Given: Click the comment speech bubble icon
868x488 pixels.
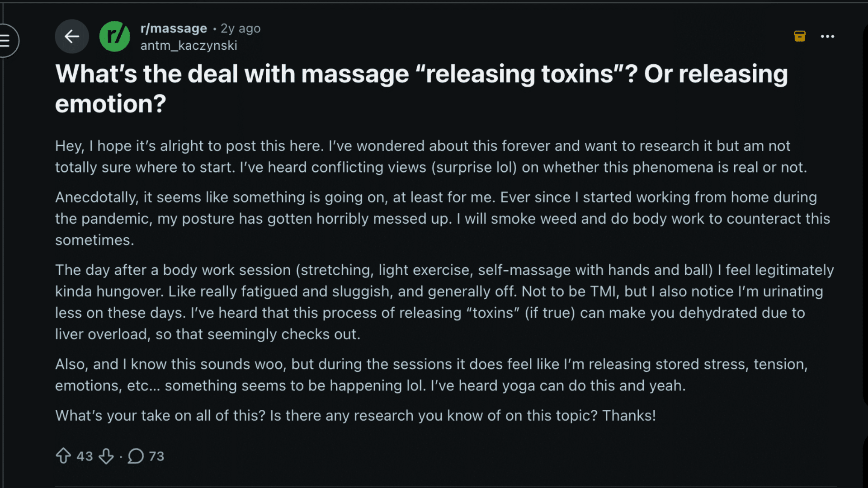Looking at the screenshot, I should click(x=136, y=456).
